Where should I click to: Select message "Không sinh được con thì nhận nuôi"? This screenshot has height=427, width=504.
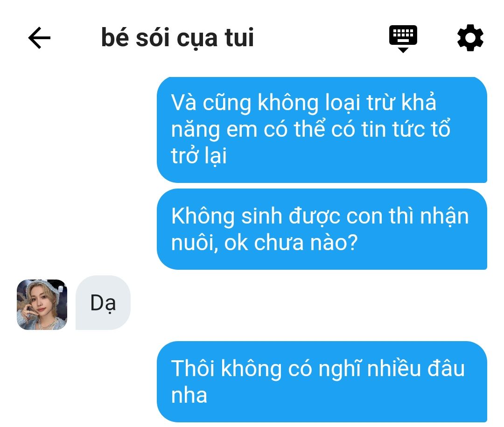click(x=322, y=229)
